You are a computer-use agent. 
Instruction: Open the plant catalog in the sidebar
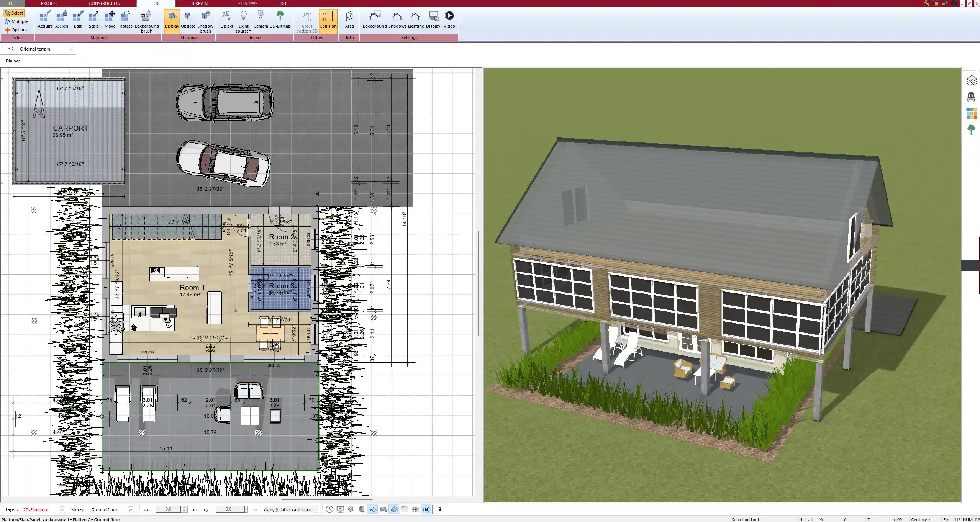click(x=972, y=130)
